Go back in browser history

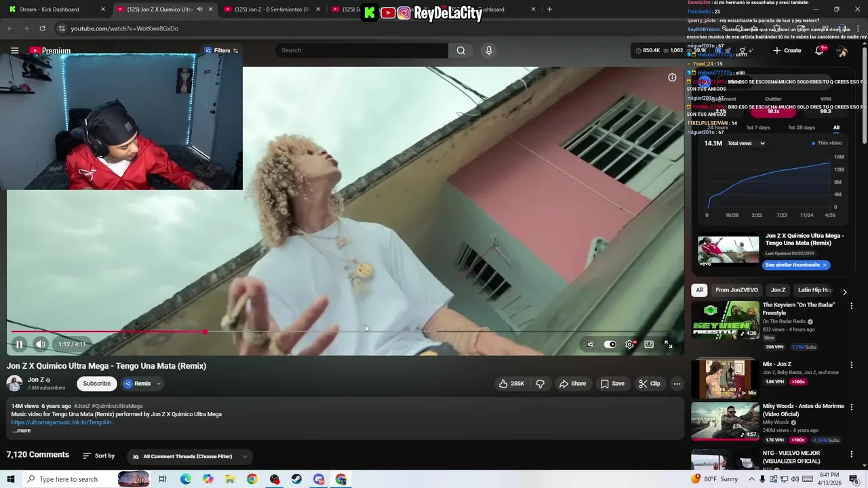pyautogui.click(x=9, y=28)
